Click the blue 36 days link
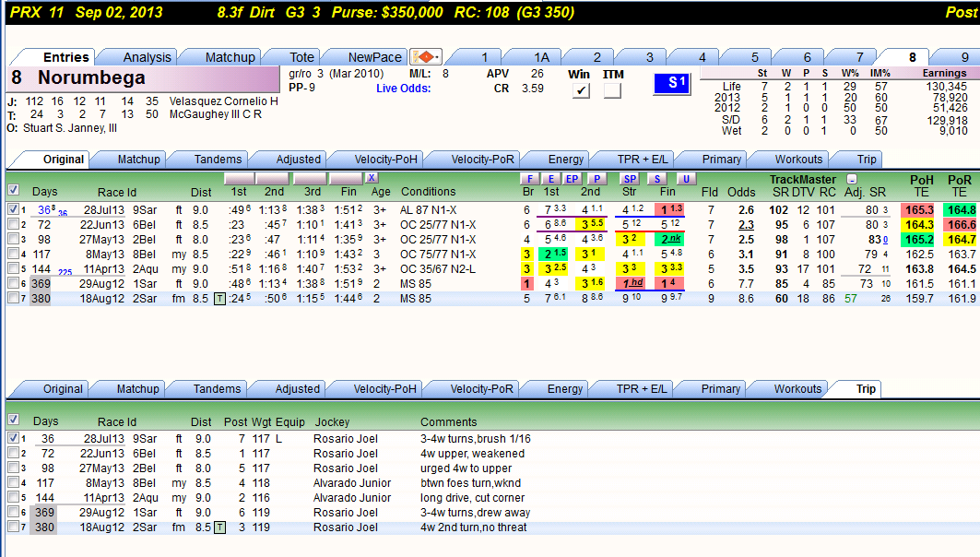The width and height of the screenshot is (980, 557). click(45, 210)
